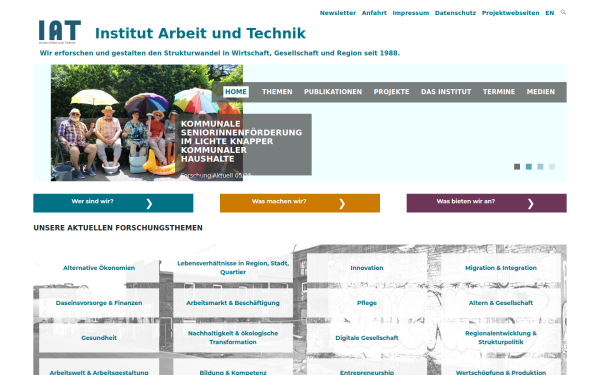Open the Datenschutz link
Image resolution: width=600 pixels, height=375 pixels.
point(455,13)
